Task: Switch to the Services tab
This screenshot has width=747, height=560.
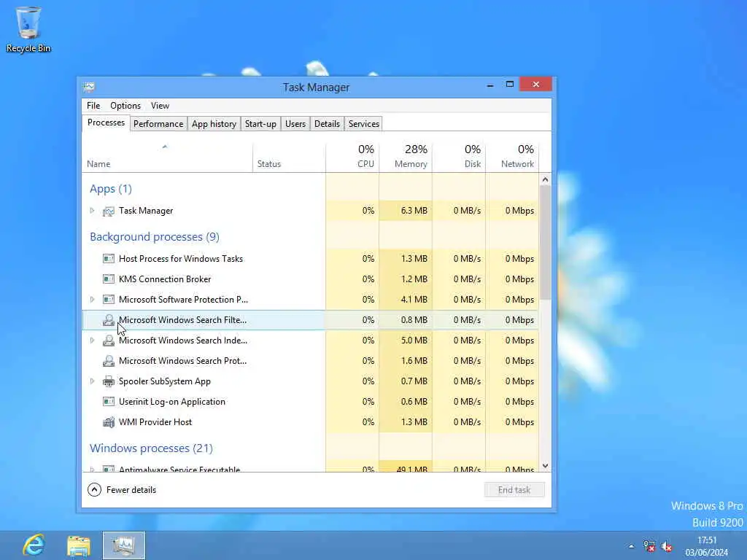Action: (363, 124)
